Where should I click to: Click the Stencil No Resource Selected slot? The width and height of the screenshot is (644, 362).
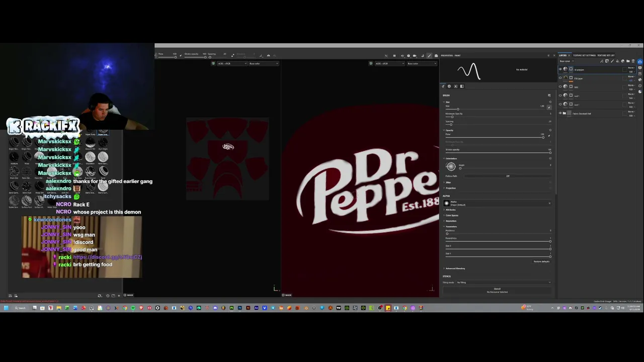497,291
